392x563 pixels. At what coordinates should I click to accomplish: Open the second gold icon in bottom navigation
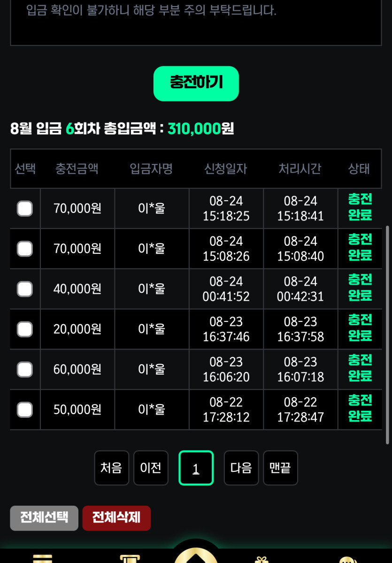point(130,558)
